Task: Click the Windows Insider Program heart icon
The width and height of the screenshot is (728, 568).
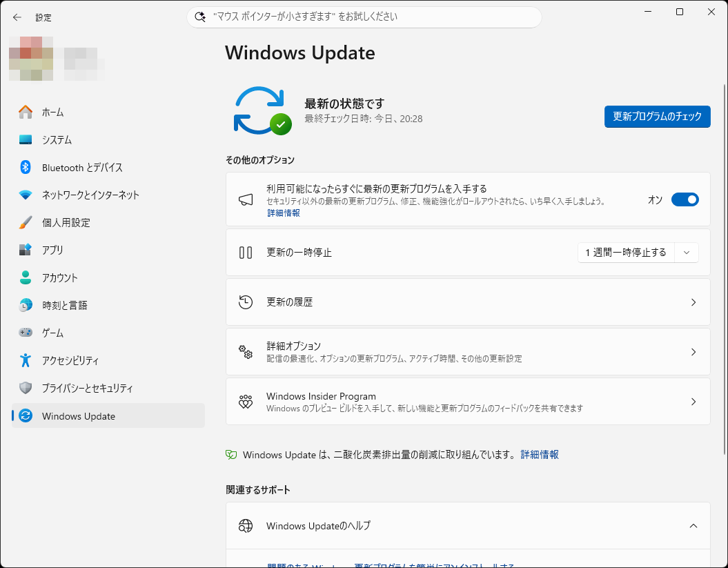Action: pyautogui.click(x=246, y=401)
